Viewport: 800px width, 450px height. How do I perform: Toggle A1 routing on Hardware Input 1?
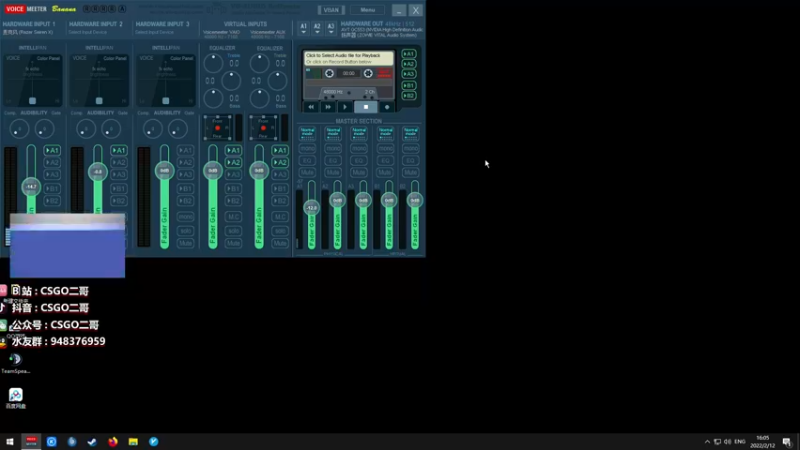(52, 151)
